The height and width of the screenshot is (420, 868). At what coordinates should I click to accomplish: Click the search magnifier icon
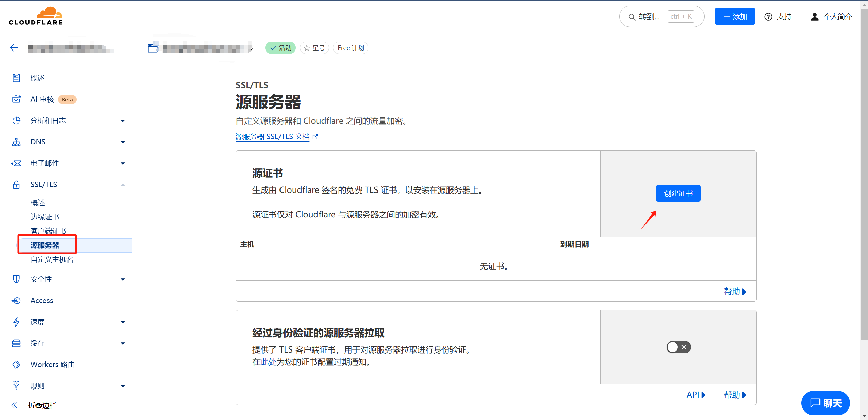click(632, 17)
